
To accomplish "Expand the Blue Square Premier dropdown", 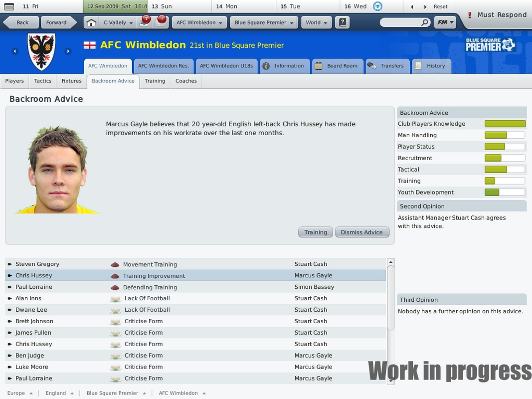I will (x=264, y=23).
